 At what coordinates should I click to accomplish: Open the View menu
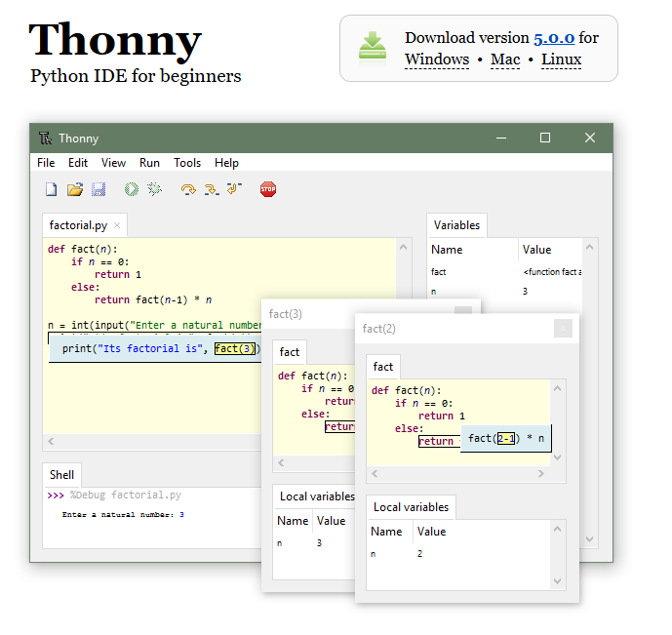click(113, 163)
